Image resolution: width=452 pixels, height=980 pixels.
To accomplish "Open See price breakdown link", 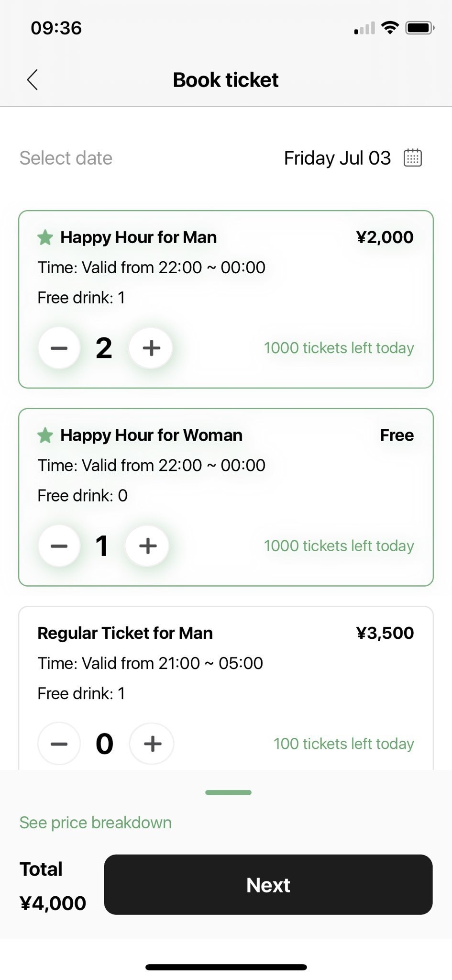I will (x=96, y=823).
